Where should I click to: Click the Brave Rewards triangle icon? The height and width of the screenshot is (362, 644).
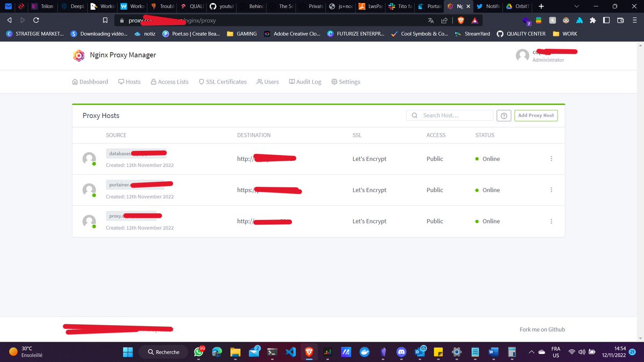(475, 20)
